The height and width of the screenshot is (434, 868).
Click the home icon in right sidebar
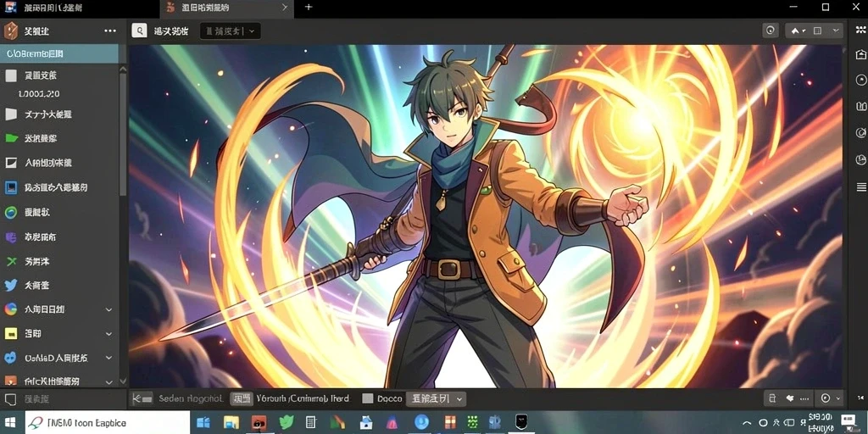(x=860, y=54)
